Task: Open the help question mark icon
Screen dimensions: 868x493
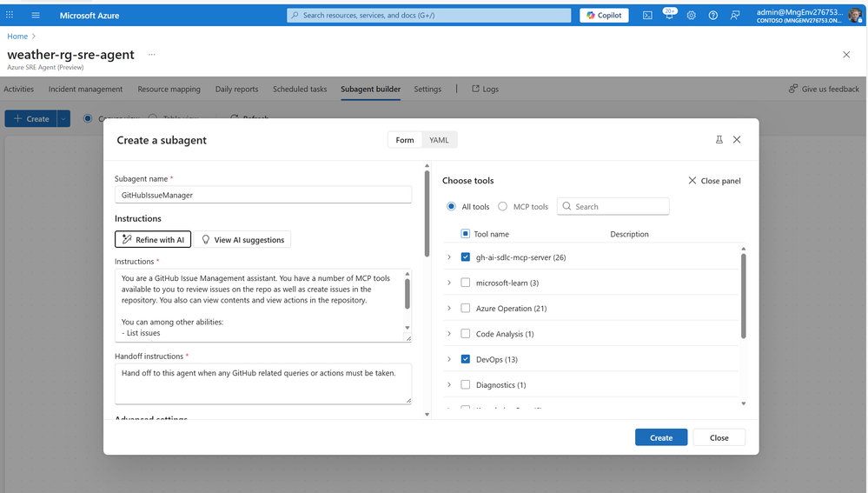Action: pos(713,15)
